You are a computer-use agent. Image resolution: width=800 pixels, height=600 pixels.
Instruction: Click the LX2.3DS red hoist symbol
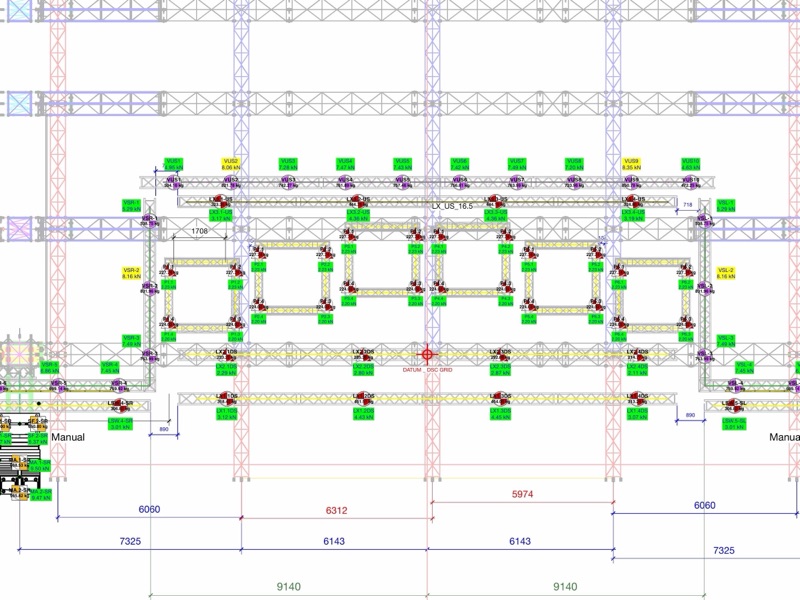501,354
